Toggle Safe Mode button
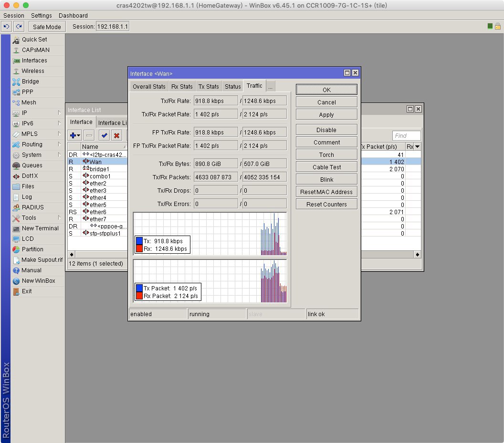 pos(47,27)
